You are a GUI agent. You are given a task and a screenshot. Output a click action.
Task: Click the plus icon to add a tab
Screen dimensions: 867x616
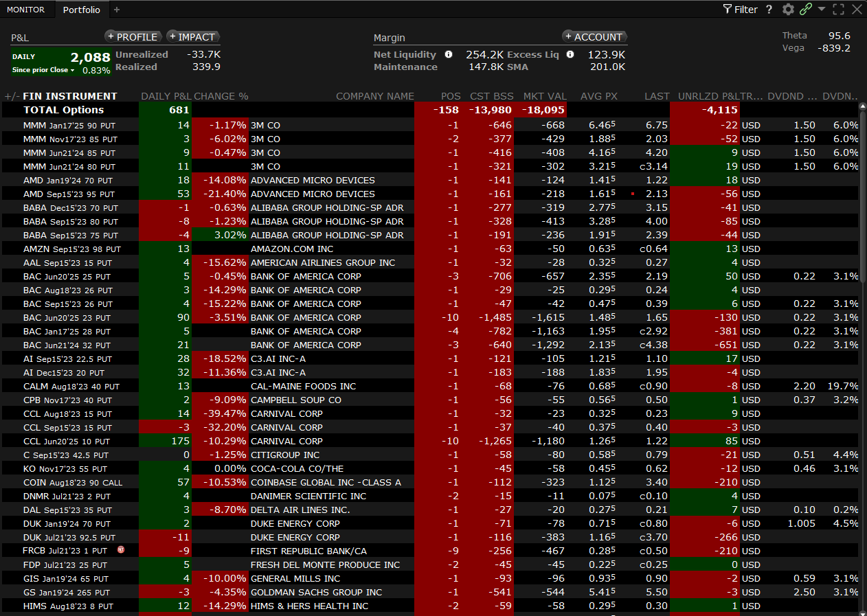(x=117, y=10)
